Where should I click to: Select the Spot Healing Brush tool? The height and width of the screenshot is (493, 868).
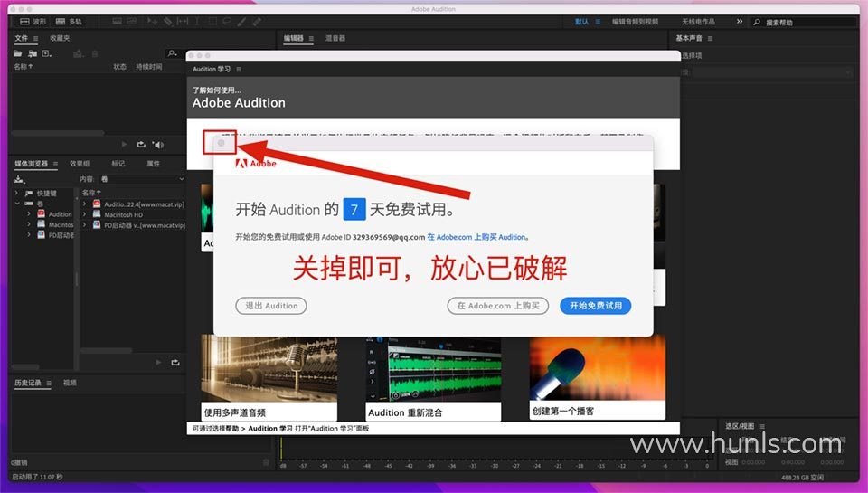[x=257, y=21]
